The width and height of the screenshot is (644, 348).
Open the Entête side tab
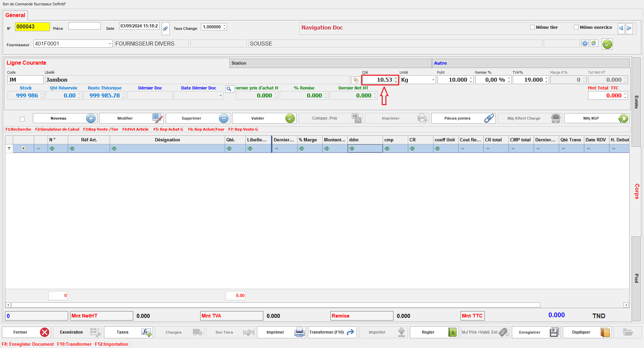(636, 102)
